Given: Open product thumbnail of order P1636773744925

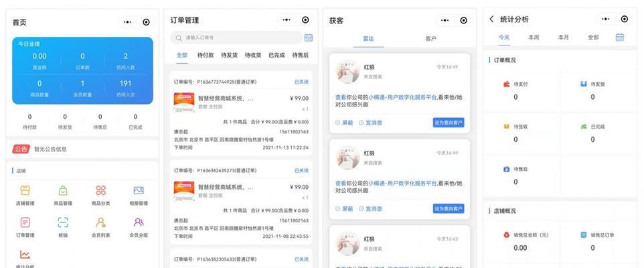Looking at the screenshot, I should pyautogui.click(x=184, y=103).
